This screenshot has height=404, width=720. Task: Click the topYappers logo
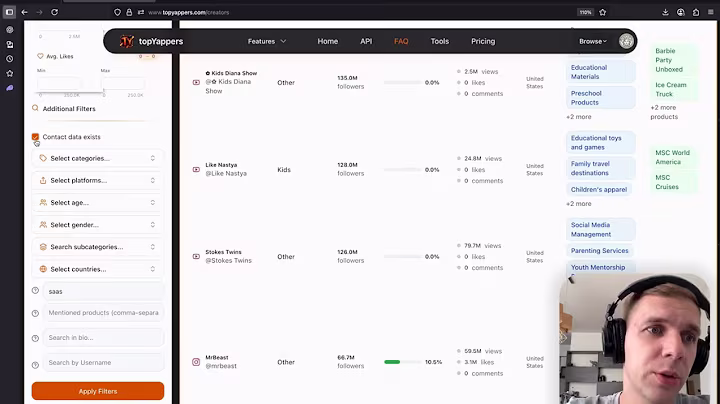click(x=152, y=41)
